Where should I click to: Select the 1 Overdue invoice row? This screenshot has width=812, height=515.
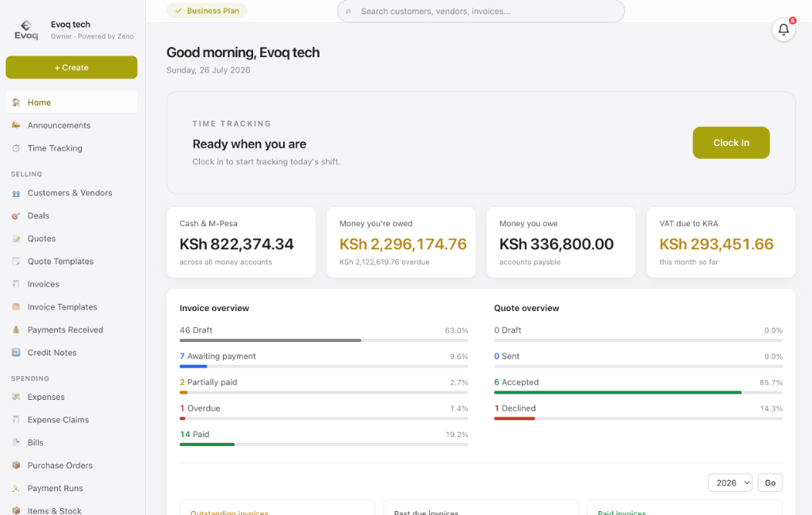coord(324,413)
